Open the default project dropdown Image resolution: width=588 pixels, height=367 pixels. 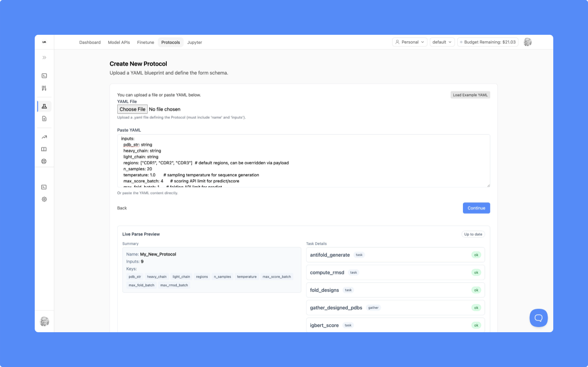tap(442, 42)
